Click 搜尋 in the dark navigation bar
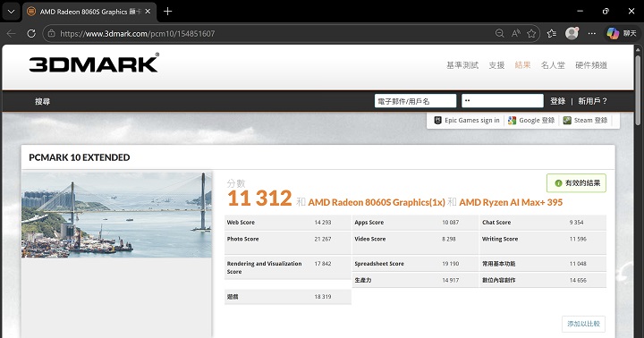 coord(42,101)
